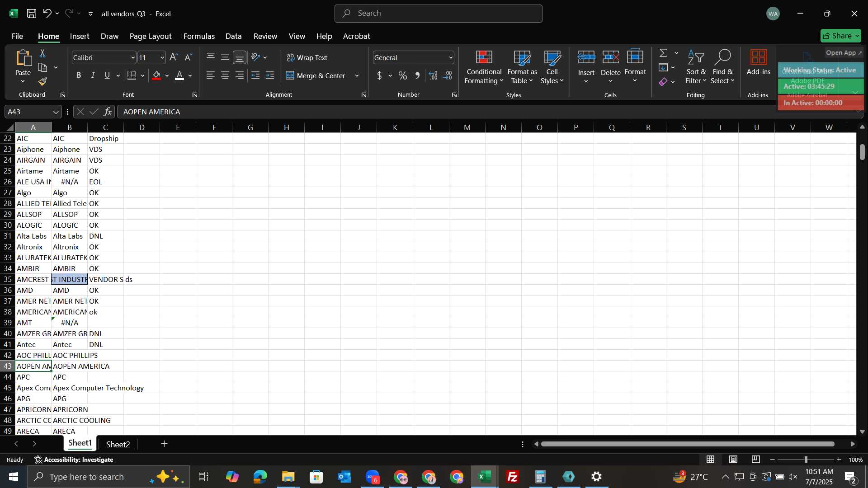Screen dimensions: 868x488
Task: Open FileZilla from the taskbar
Action: (x=513, y=477)
